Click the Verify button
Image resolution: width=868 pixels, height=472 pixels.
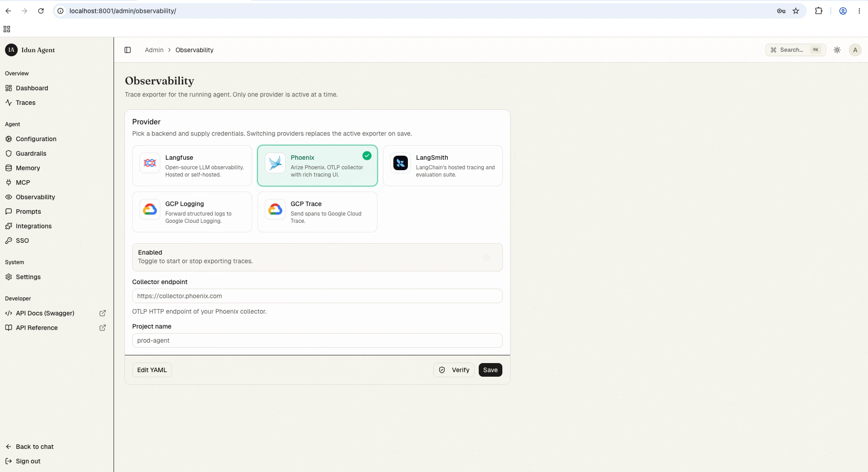click(x=454, y=370)
